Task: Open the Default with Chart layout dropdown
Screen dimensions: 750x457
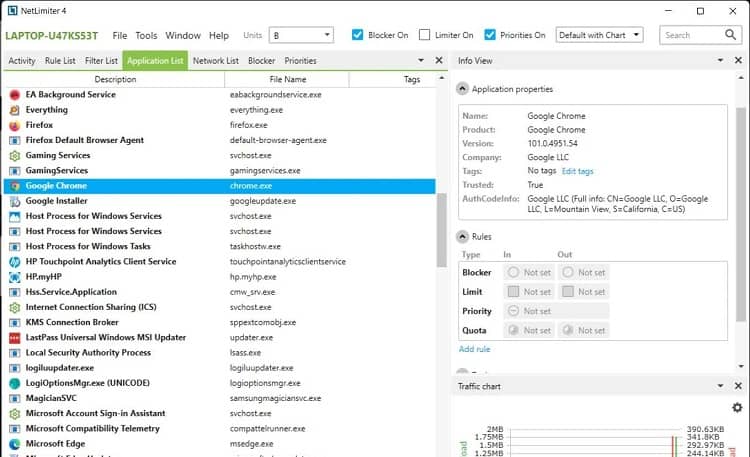Action: (599, 35)
